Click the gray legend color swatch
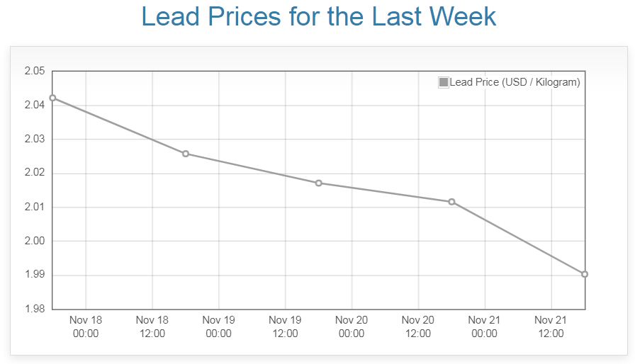 tap(444, 82)
